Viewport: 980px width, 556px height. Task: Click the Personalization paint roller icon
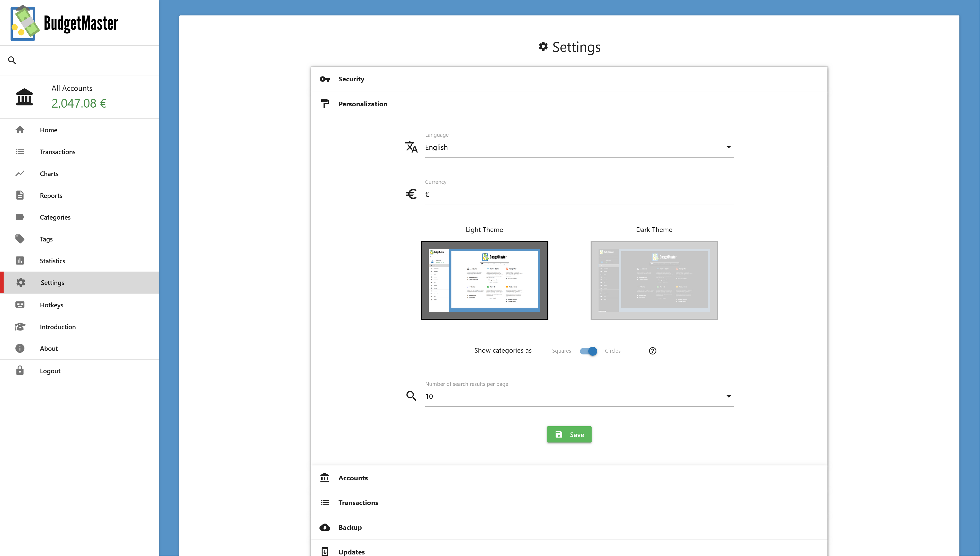pyautogui.click(x=325, y=104)
